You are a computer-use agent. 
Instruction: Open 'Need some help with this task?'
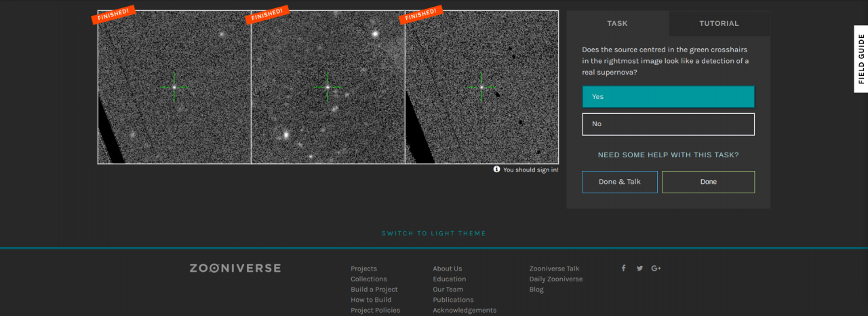[668, 155]
